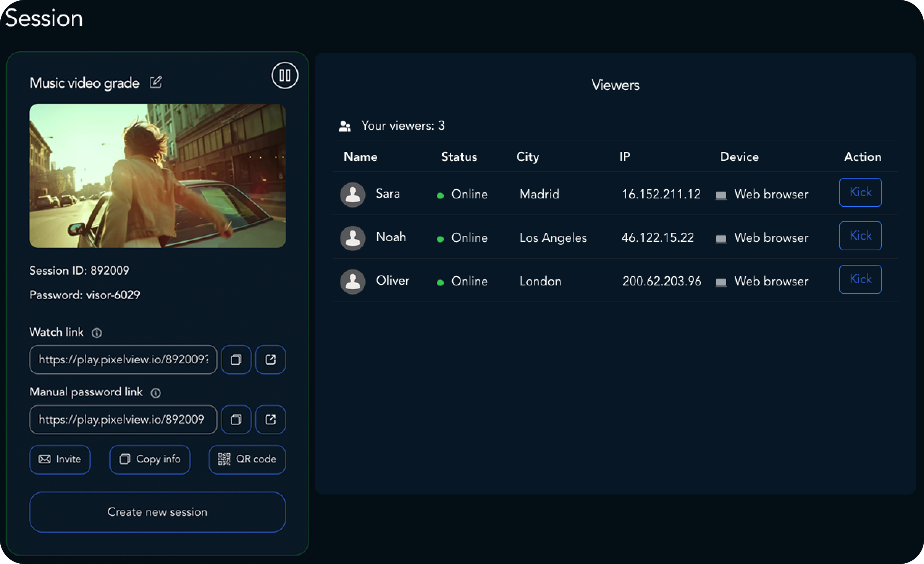
Task: Select the IP address 46.122.15.22
Action: (657, 238)
